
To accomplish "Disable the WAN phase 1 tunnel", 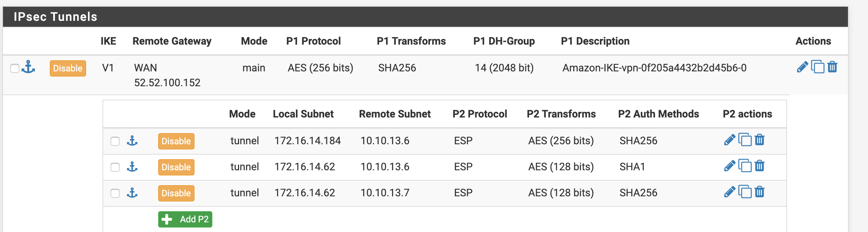I will [x=68, y=68].
